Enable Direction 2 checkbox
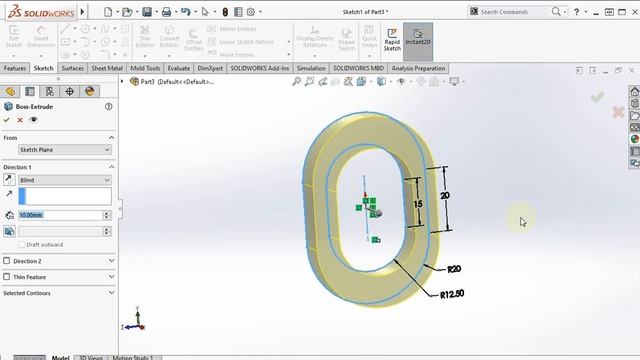 pos(7,261)
